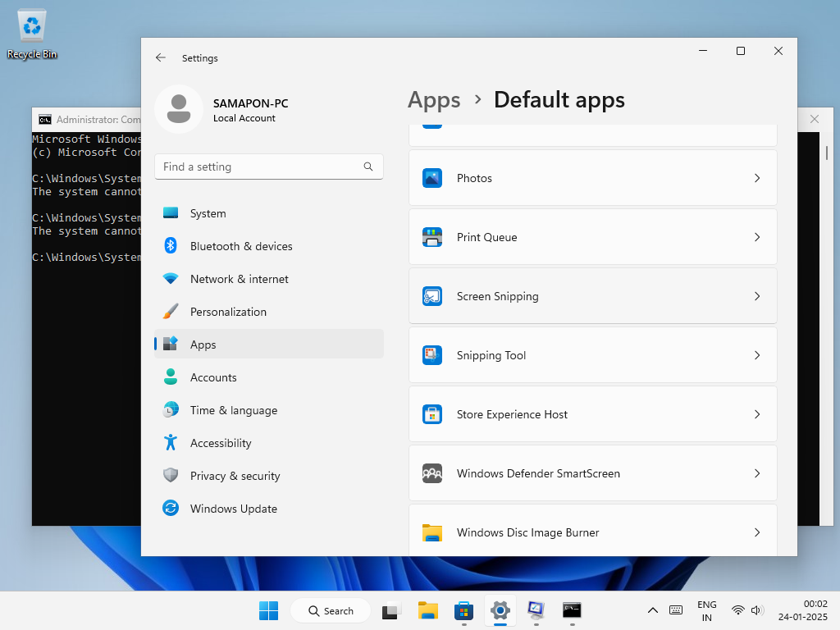Expand the Windows Disc Image Burner chevron
The width and height of the screenshot is (840, 630).
[x=757, y=532]
